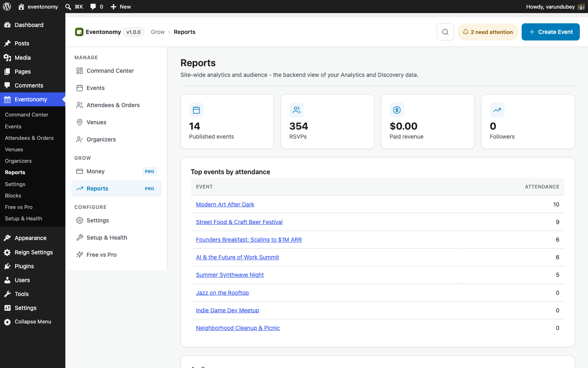
Task: Click the Plugins plug icon
Action: tap(7, 266)
